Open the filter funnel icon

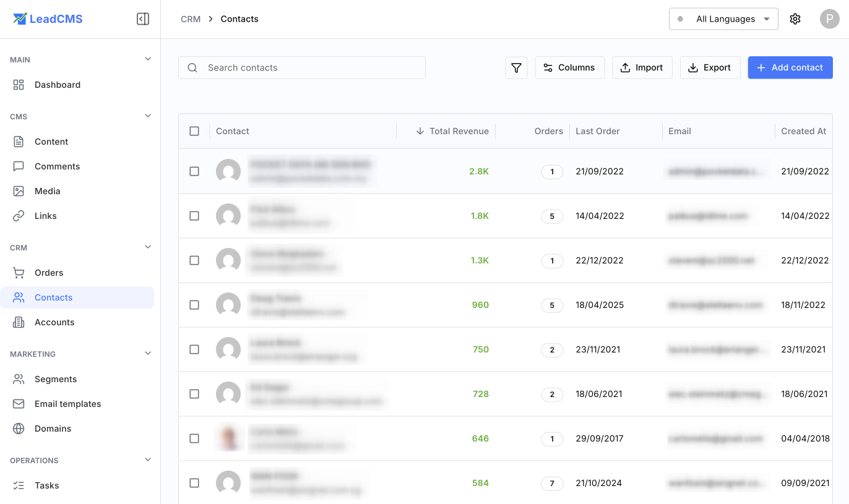click(x=516, y=67)
